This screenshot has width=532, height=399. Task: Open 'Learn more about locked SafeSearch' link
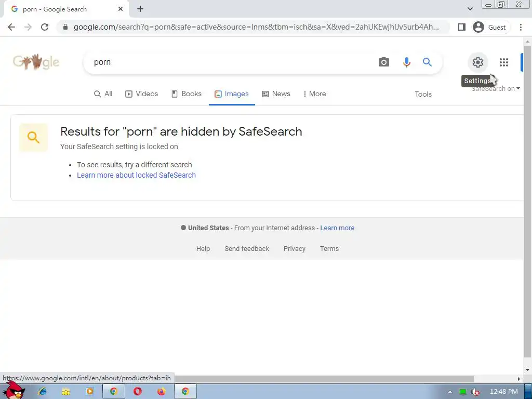[137, 175]
